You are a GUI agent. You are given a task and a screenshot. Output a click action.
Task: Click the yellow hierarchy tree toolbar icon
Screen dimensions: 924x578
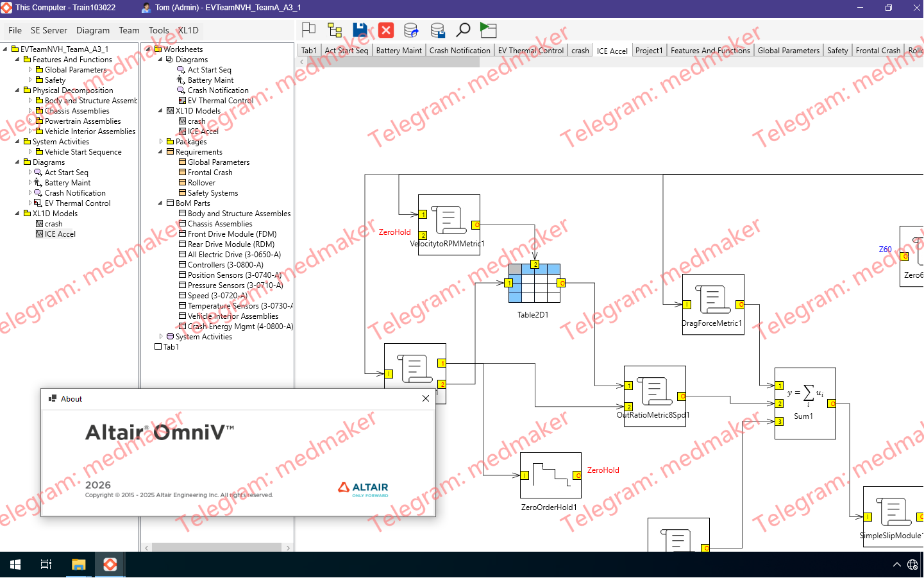335,30
